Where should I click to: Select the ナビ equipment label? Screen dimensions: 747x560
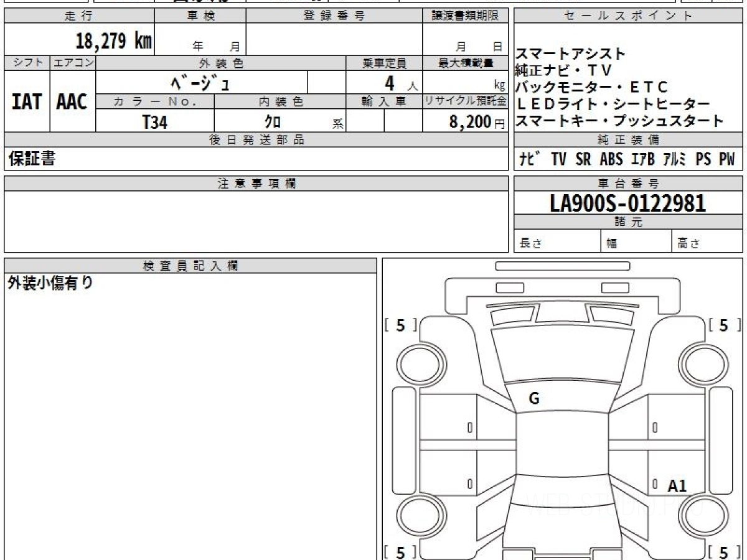click(x=529, y=159)
